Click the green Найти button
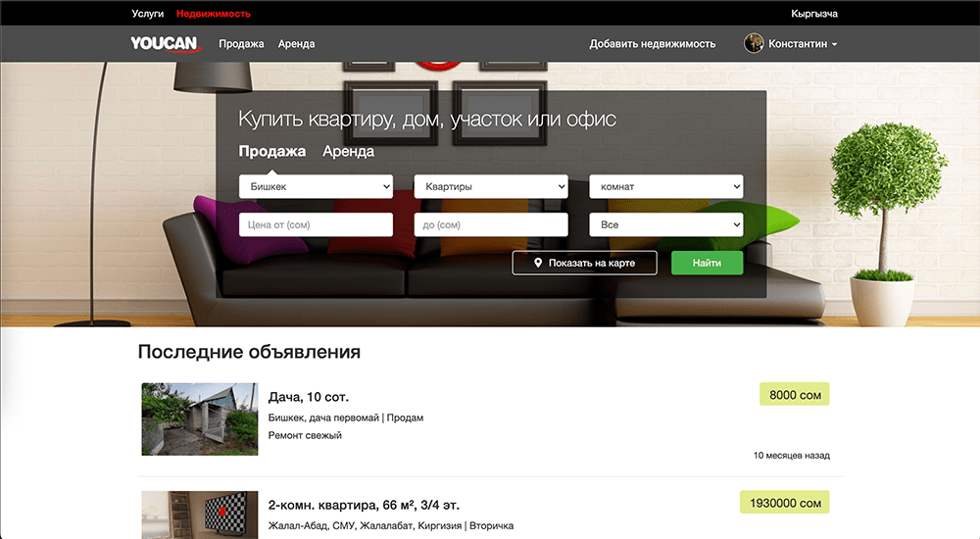 (707, 263)
